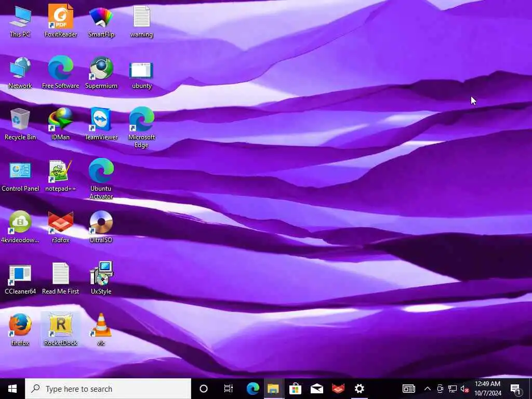
Task: Select the vlc desktop shortcut
Action: tap(101, 330)
